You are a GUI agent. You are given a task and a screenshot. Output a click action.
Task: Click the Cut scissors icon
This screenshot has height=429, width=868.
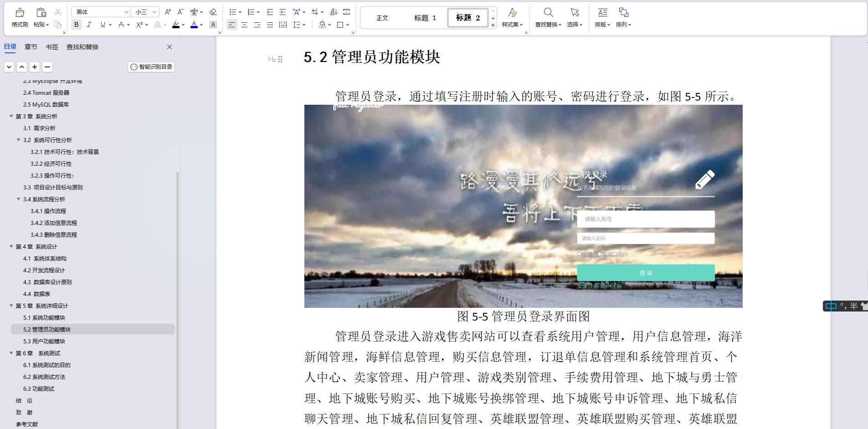click(58, 12)
